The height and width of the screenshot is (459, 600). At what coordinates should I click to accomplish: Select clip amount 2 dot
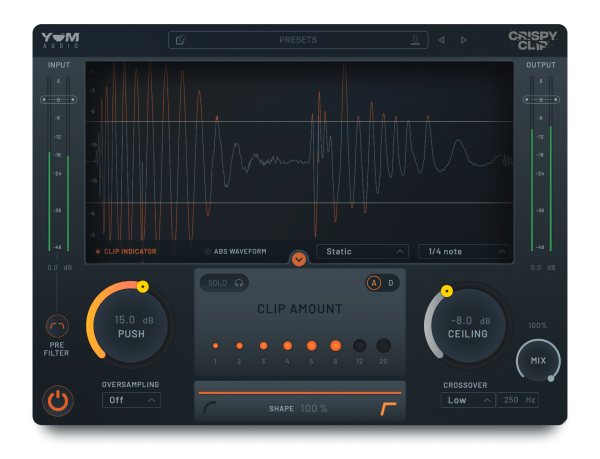240,346
